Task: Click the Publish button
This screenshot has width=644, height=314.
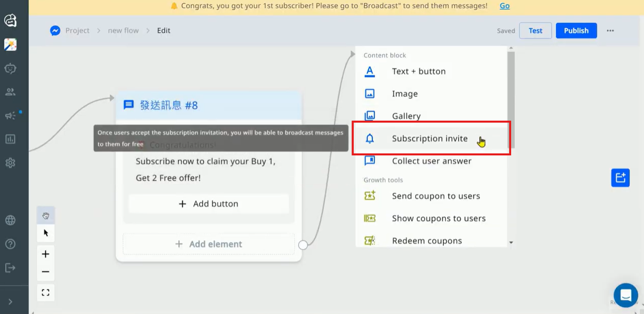Action: tap(576, 30)
